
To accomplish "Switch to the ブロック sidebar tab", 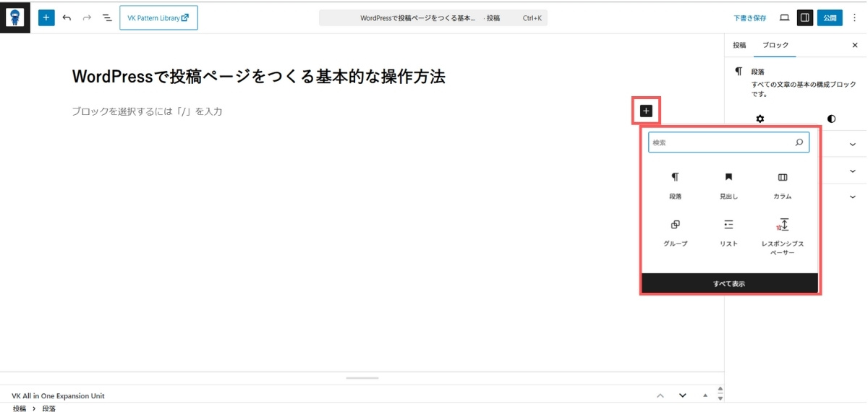I will [775, 45].
